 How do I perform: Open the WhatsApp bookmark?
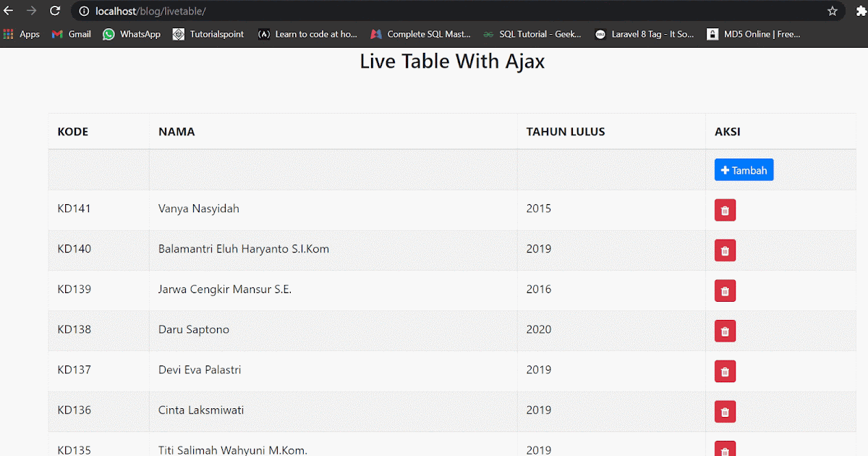pyautogui.click(x=131, y=33)
